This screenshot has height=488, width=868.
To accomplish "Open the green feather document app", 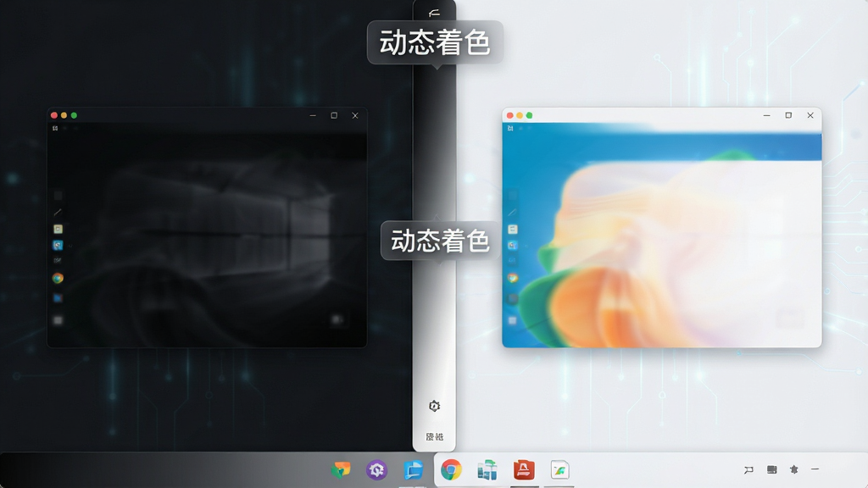I will 559,469.
